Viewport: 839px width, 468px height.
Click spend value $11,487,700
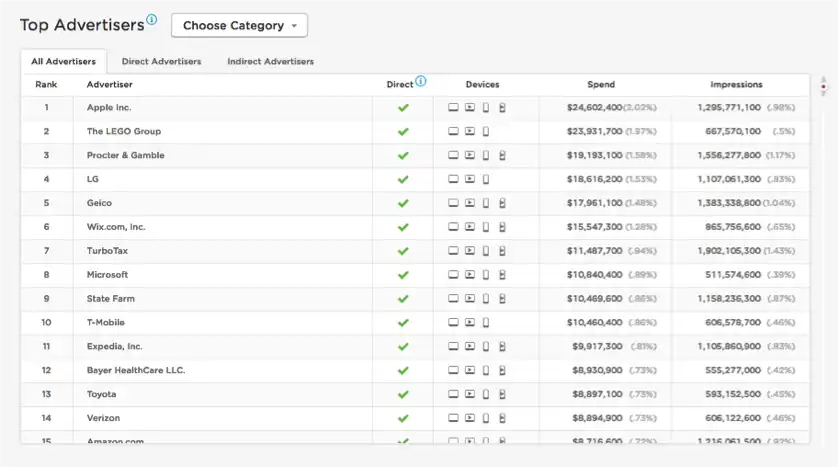point(594,250)
